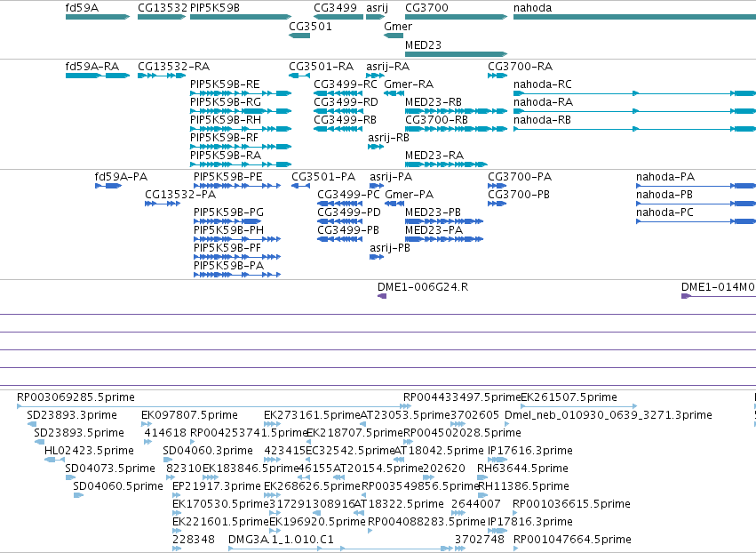756x553 pixels.
Task: Select transcript nahoda-RC
Action: (x=543, y=84)
